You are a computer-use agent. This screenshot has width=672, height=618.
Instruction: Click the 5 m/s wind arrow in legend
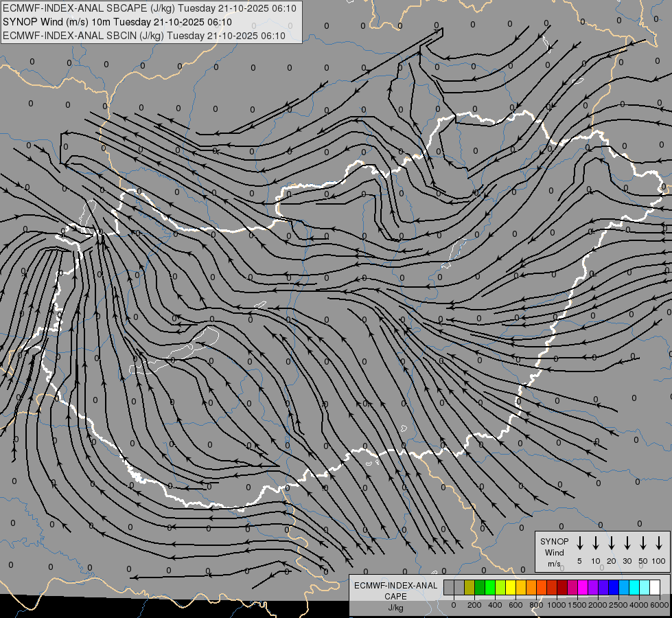(x=579, y=543)
